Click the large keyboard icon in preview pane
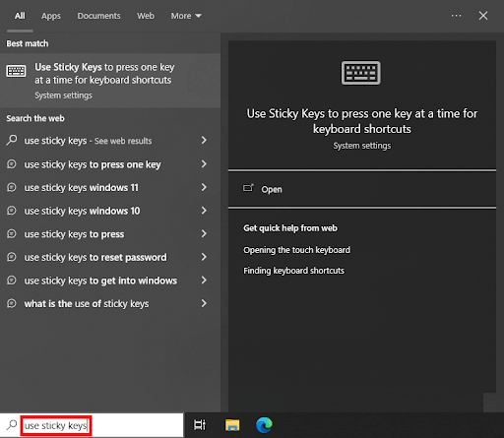Image resolution: width=504 pixels, height=438 pixels. [361, 73]
